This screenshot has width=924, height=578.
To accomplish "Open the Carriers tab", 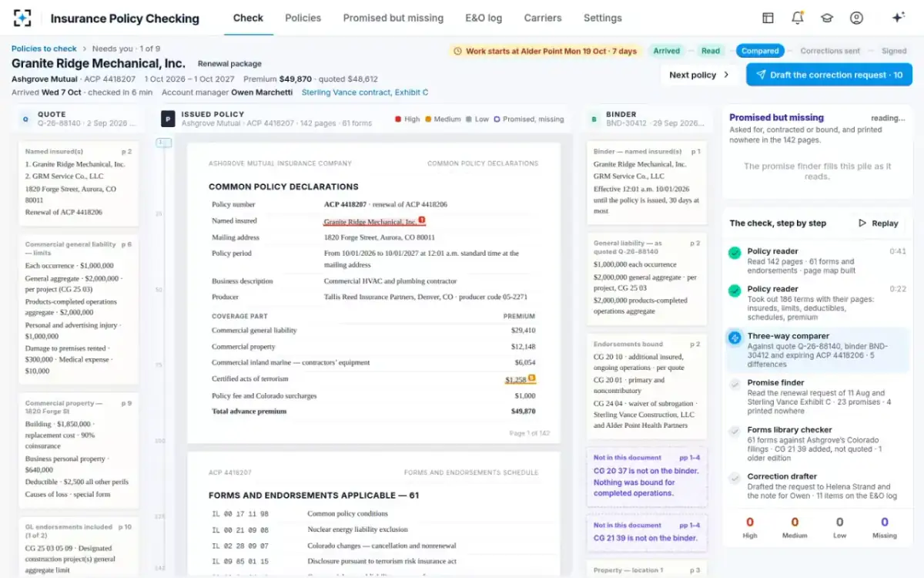I will click(x=543, y=18).
